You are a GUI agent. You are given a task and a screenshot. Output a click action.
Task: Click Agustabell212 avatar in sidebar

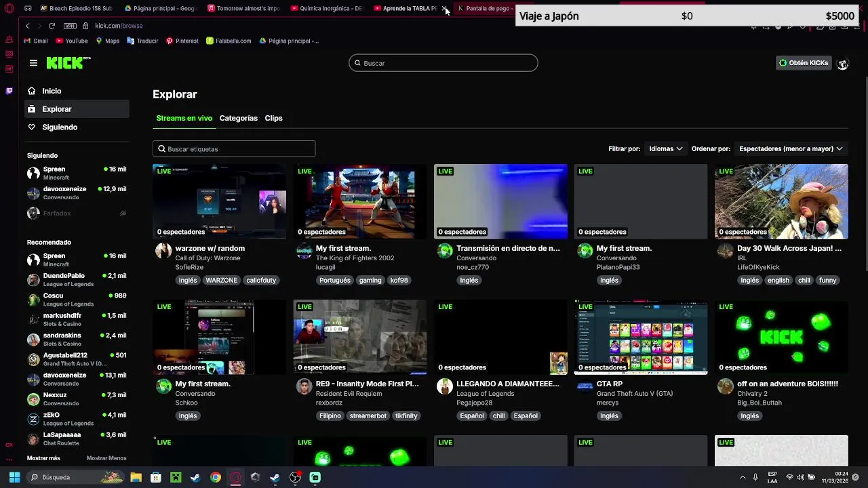tap(33, 359)
